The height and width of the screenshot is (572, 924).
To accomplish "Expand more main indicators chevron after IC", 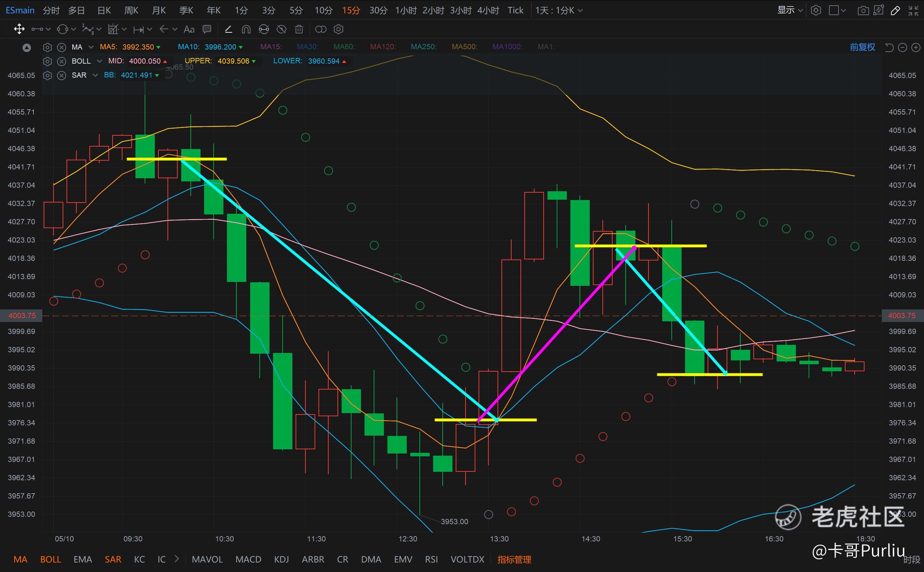I will [x=177, y=559].
